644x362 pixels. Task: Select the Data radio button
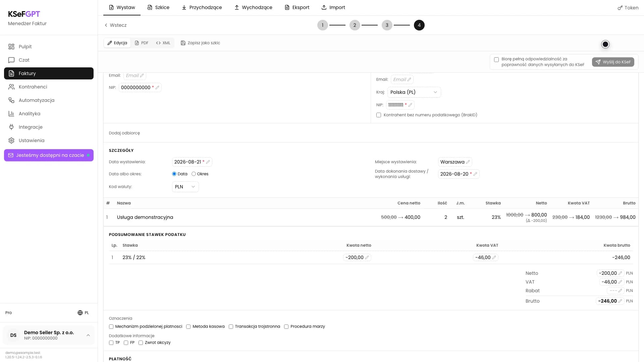(174, 174)
